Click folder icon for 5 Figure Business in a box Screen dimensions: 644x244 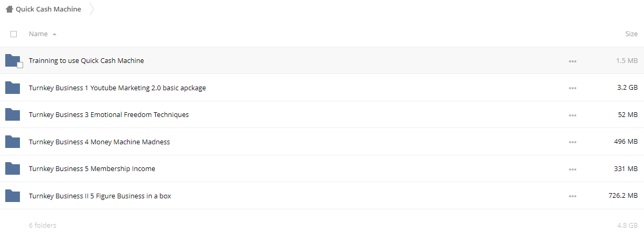13,196
